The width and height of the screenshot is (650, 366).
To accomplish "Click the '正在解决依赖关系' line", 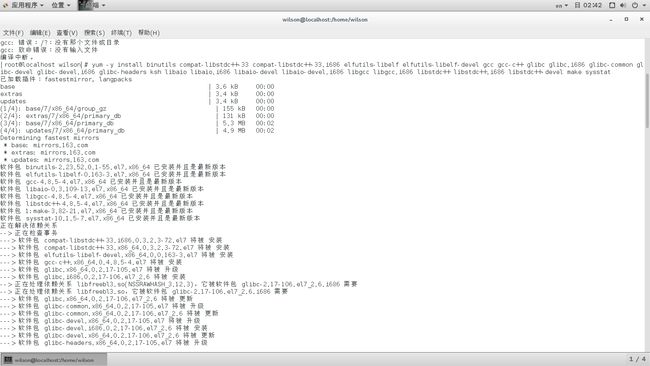I will 29,225.
